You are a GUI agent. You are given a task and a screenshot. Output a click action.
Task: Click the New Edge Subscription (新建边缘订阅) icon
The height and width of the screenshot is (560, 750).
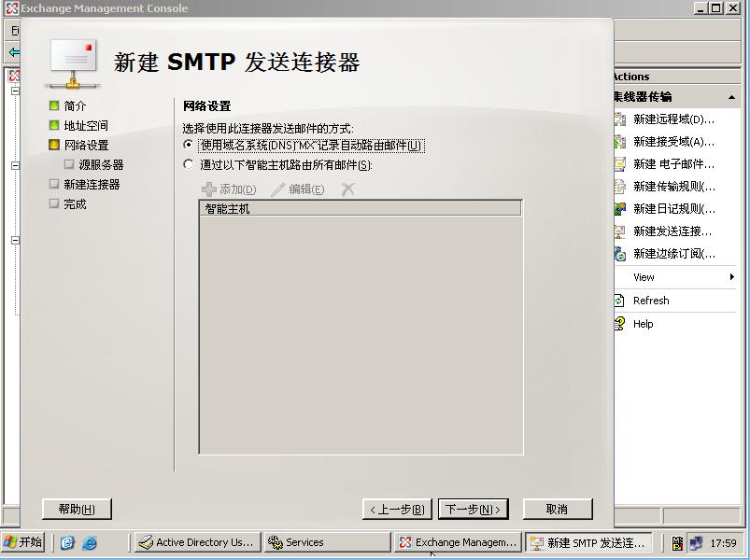[x=620, y=254]
